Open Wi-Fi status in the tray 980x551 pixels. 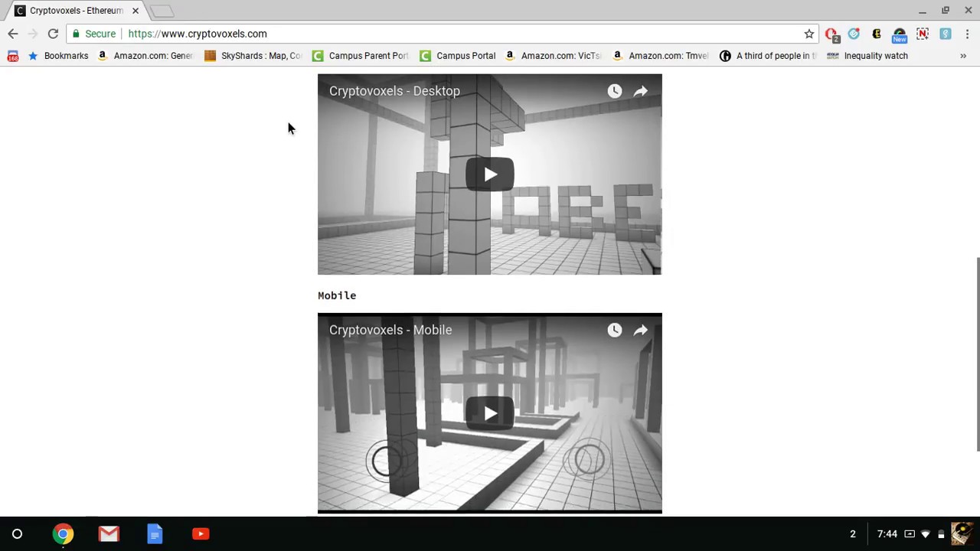pyautogui.click(x=926, y=534)
